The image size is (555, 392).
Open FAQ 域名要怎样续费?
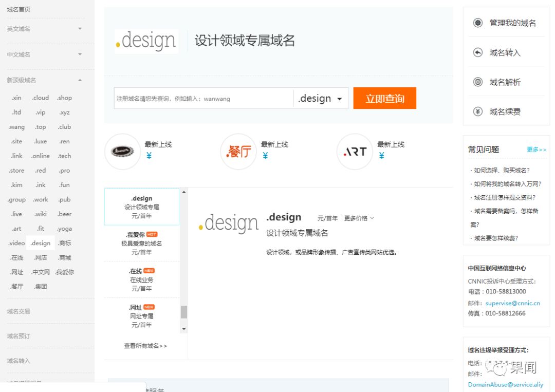pos(495,238)
